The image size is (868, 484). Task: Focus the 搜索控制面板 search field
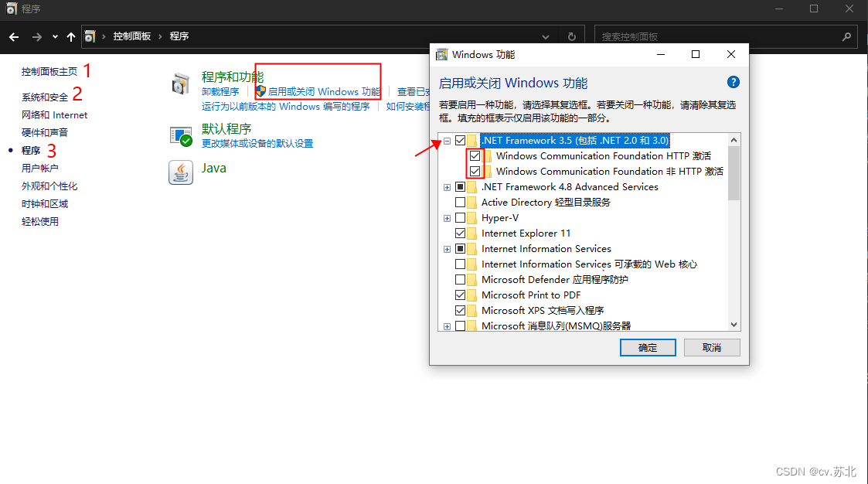[726, 36]
